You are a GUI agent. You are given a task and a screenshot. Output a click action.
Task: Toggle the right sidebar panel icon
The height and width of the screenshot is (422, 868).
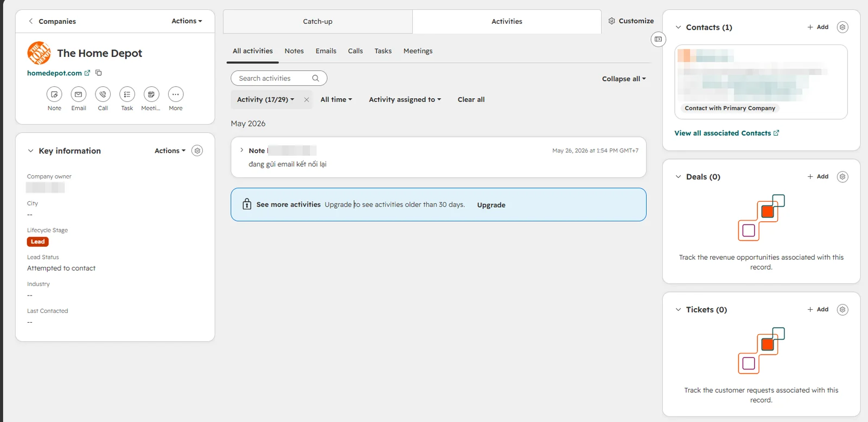point(658,39)
